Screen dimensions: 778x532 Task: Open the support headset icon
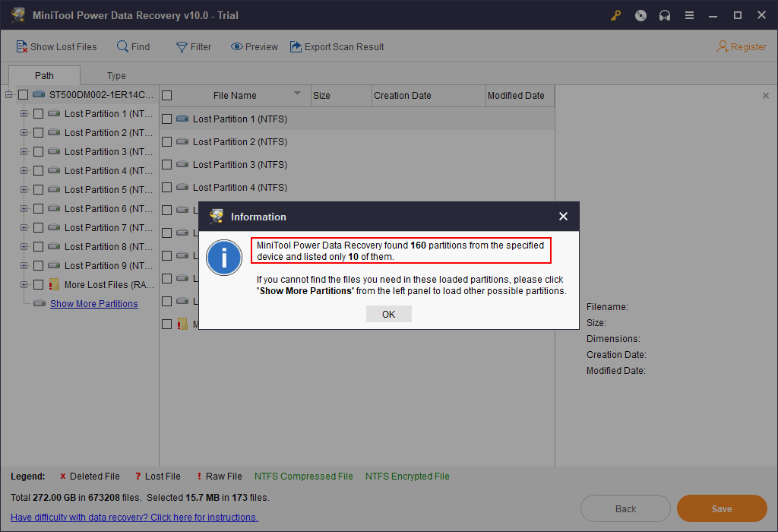point(664,15)
